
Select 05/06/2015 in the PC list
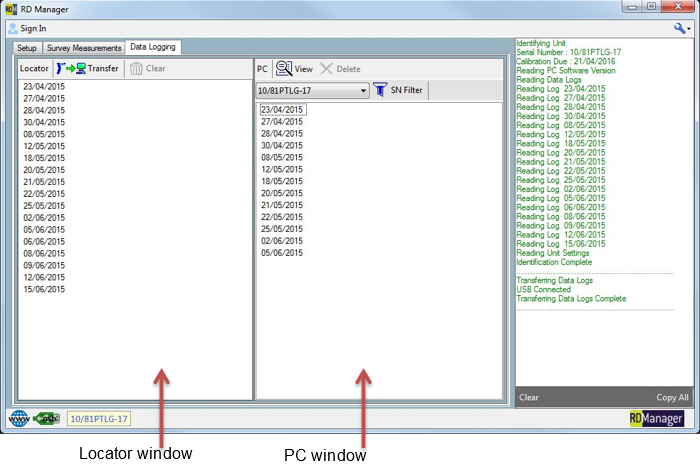pyautogui.click(x=282, y=253)
